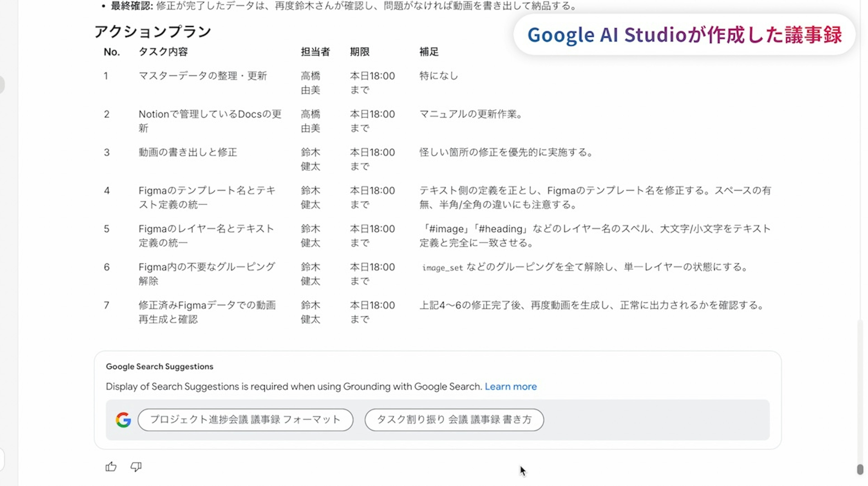This screenshot has height=486, width=868.
Task: Click the 担当者 column header
Action: [x=315, y=52]
